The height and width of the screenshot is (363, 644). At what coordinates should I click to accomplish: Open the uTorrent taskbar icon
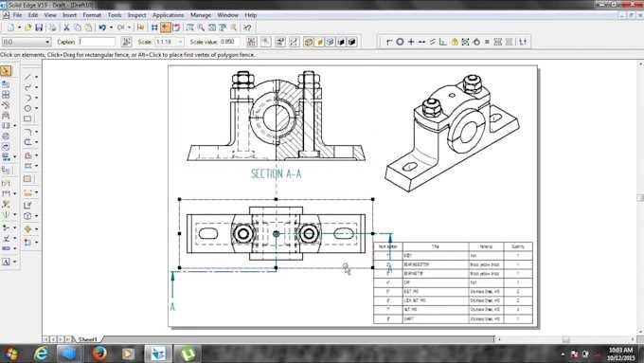(188, 354)
